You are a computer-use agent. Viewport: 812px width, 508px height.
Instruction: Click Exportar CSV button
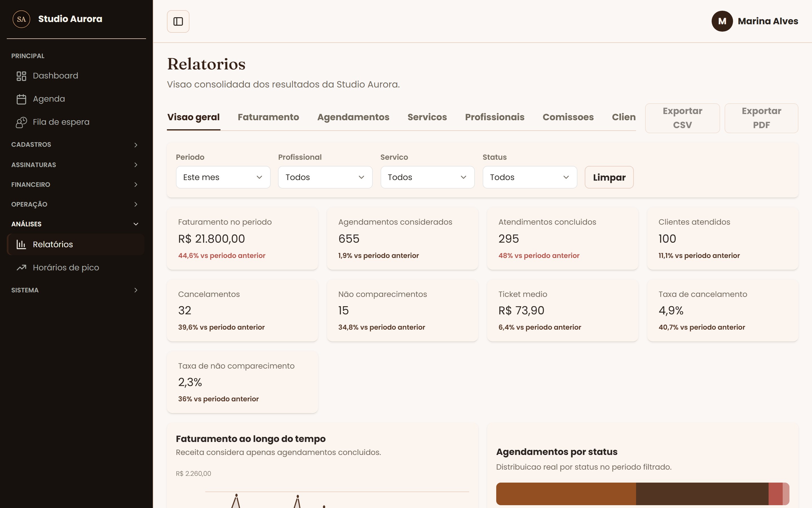pos(683,118)
